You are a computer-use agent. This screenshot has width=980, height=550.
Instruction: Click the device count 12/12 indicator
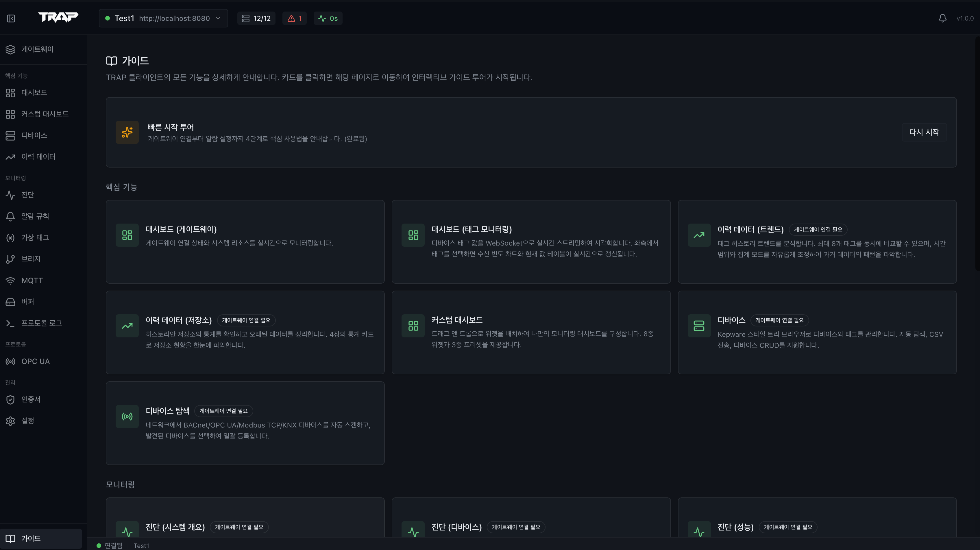point(256,18)
